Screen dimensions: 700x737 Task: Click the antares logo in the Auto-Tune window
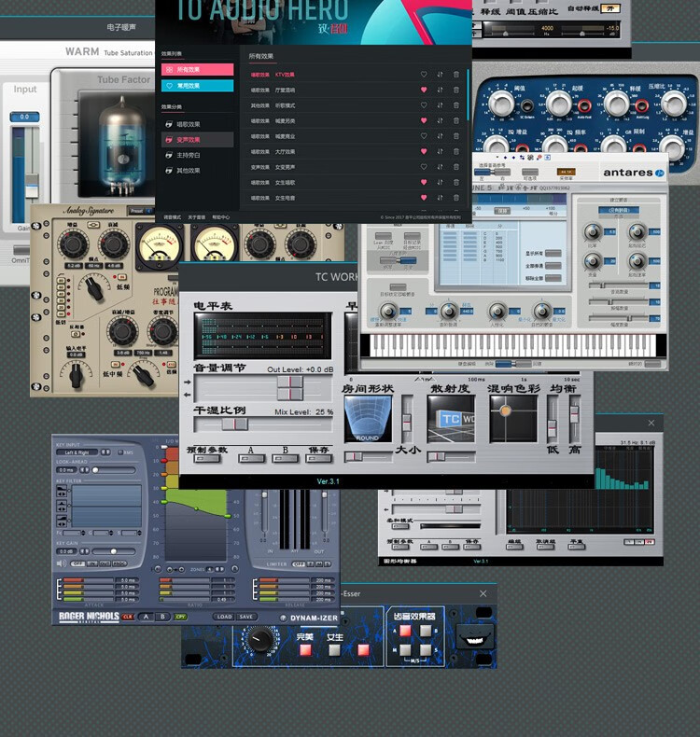[x=633, y=173]
